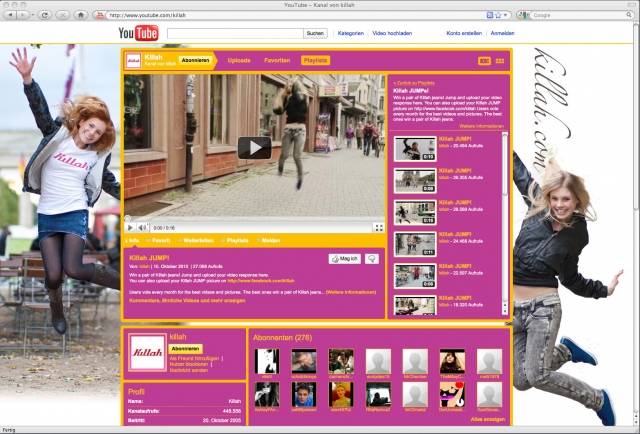The width and height of the screenshot is (640, 434).
Task: Click the killah uploader link after Von:
Action: click(144, 267)
